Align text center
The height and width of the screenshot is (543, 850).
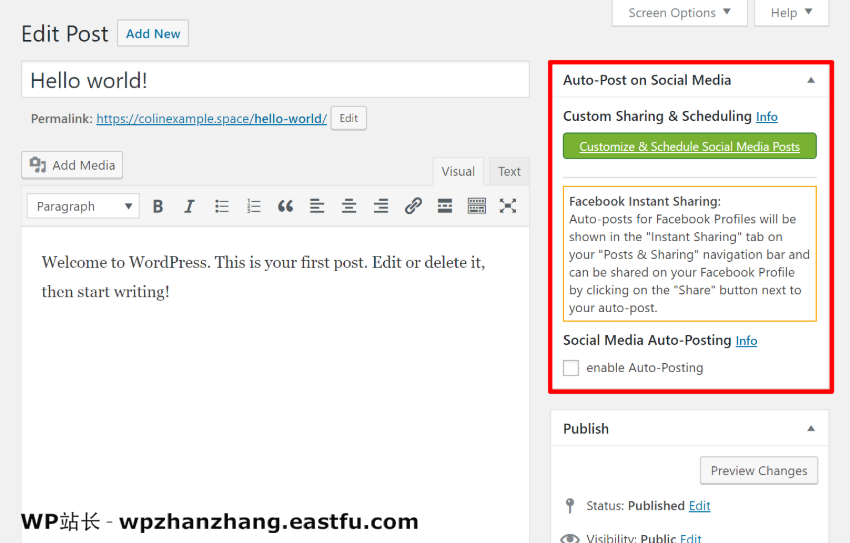pos(349,206)
